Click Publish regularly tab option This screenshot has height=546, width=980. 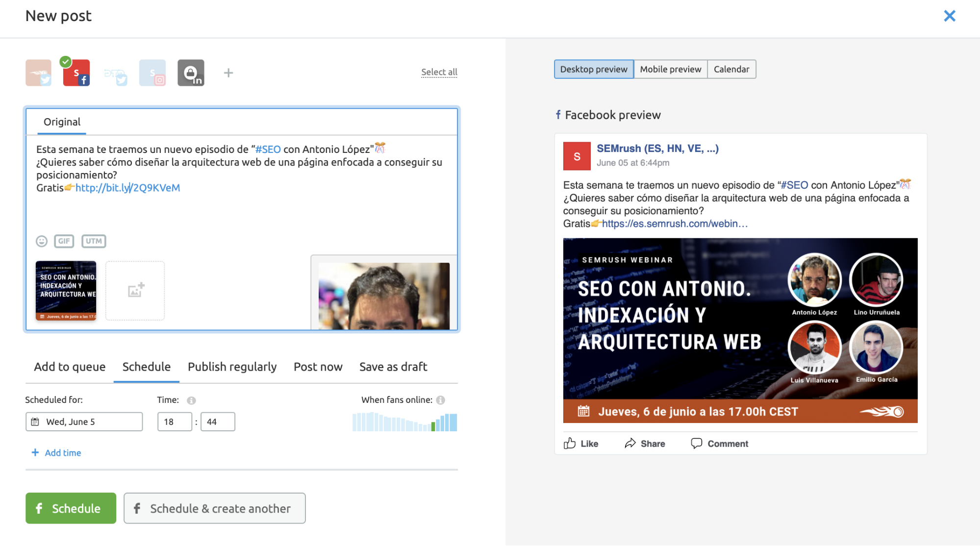click(232, 367)
